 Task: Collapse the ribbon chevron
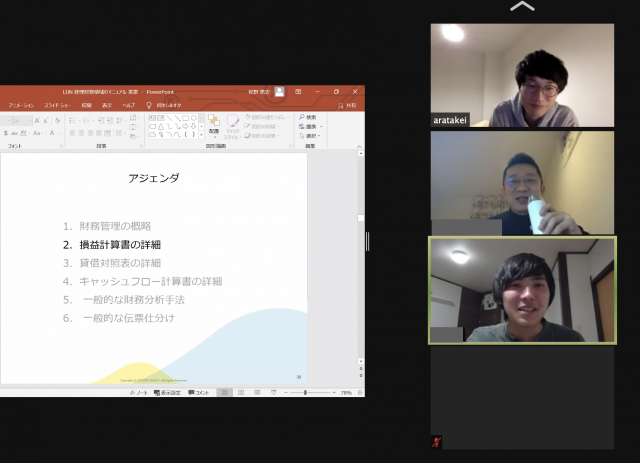(x=359, y=146)
